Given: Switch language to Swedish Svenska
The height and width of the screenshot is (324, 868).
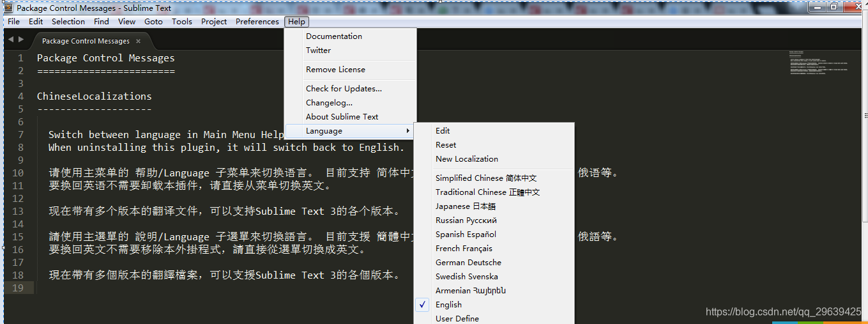Looking at the screenshot, I should tap(494, 277).
